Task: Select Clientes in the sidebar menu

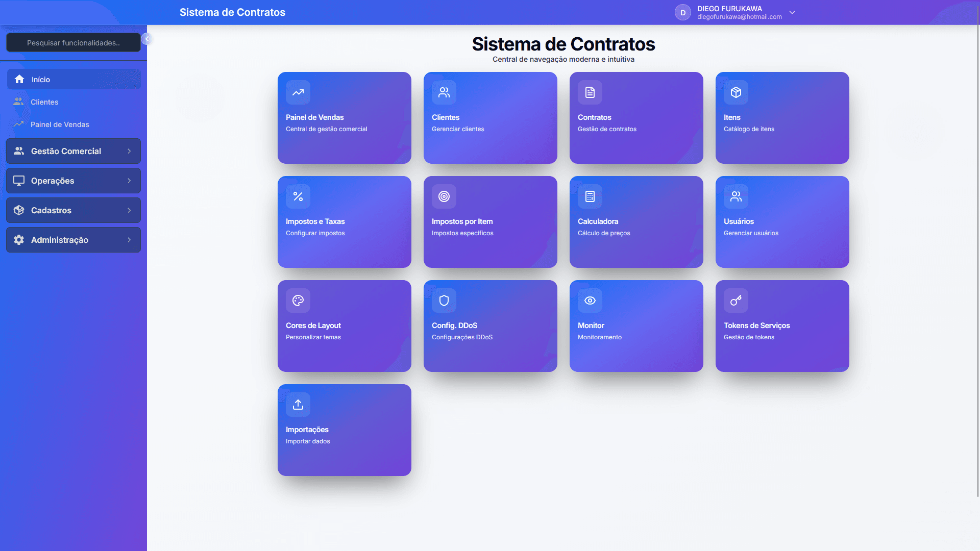Action: 44,102
